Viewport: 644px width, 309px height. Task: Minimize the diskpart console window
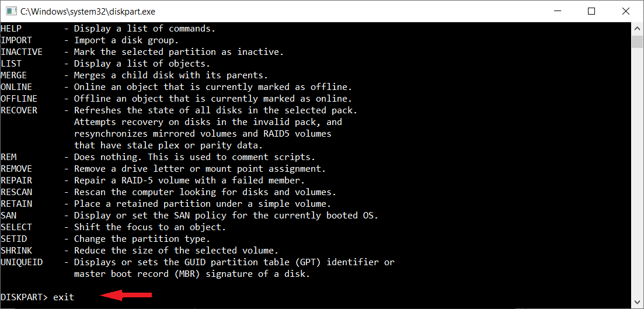tap(559, 11)
